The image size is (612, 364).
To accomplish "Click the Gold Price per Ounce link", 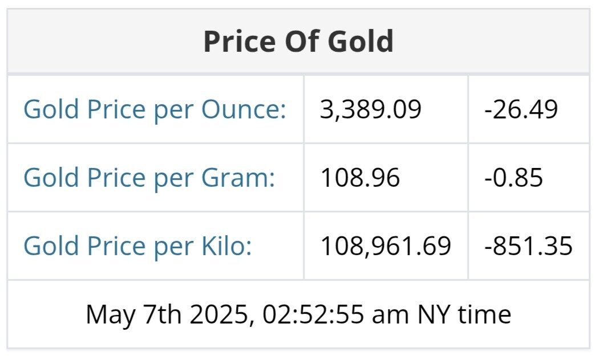I will click(x=154, y=109).
